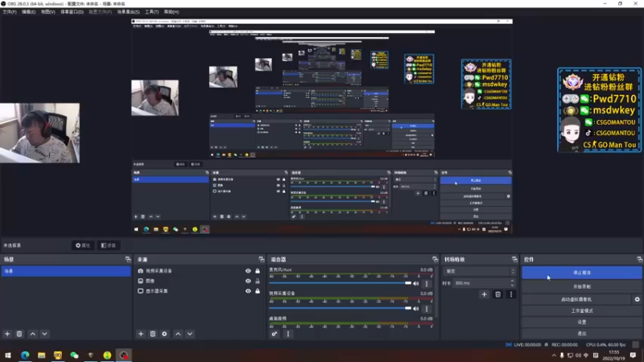
Task: Remove transition using trash icon
Action: point(497,294)
